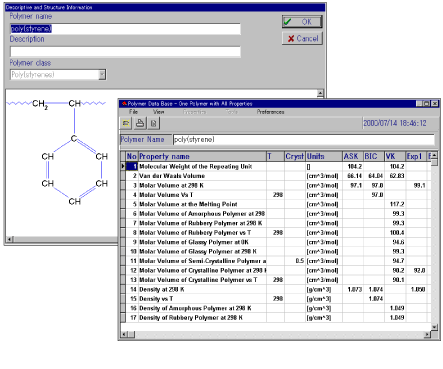Screen dimensions: 443x369
Task: Click the document copy icon in the toolbar
Action: click(x=153, y=123)
